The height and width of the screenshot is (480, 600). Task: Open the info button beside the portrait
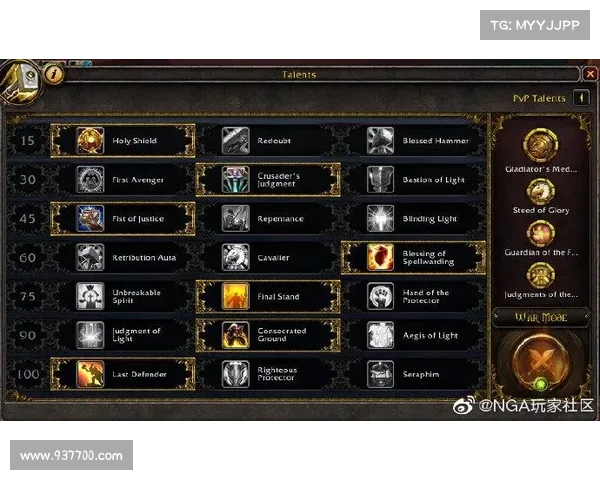click(x=54, y=73)
